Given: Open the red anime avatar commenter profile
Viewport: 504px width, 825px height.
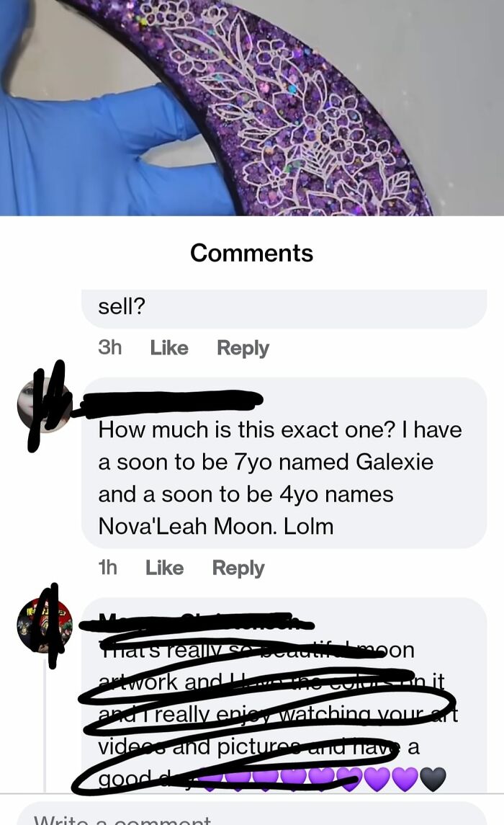Looking at the screenshot, I should [44, 625].
